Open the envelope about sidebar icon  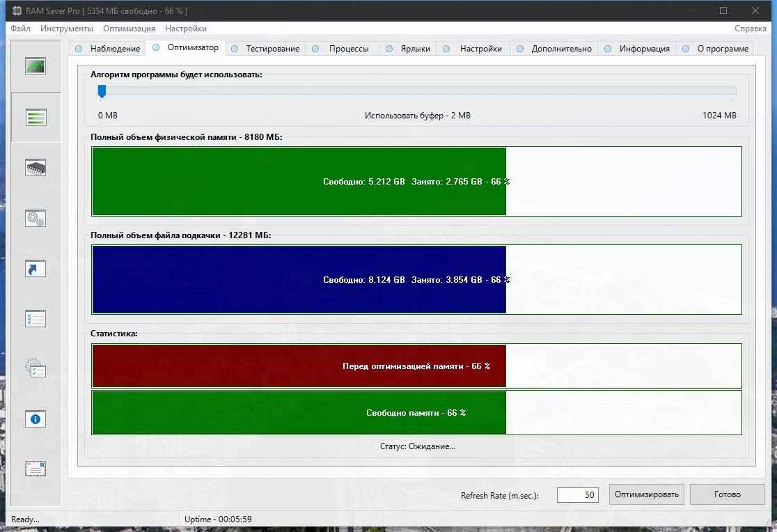(x=36, y=469)
